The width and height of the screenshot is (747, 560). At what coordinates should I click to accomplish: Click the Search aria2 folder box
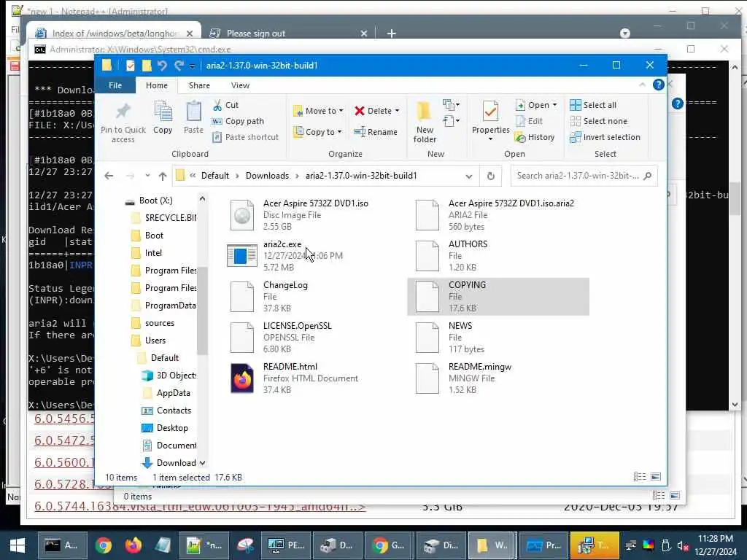point(584,176)
